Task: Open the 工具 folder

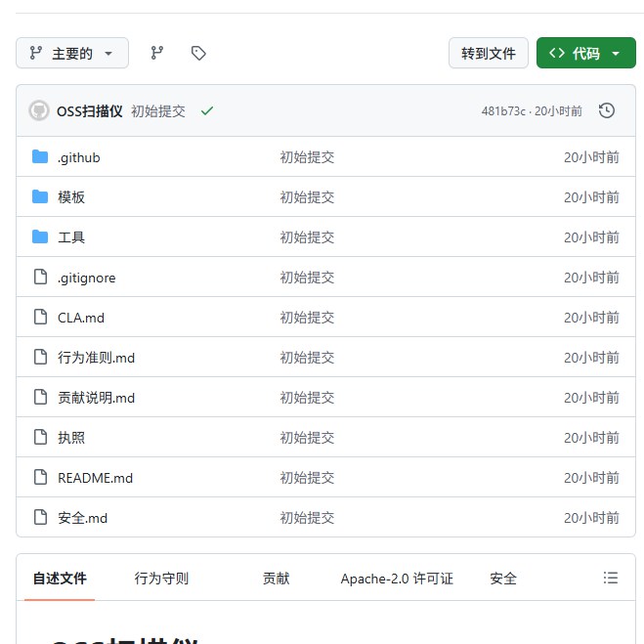Action: click(71, 237)
